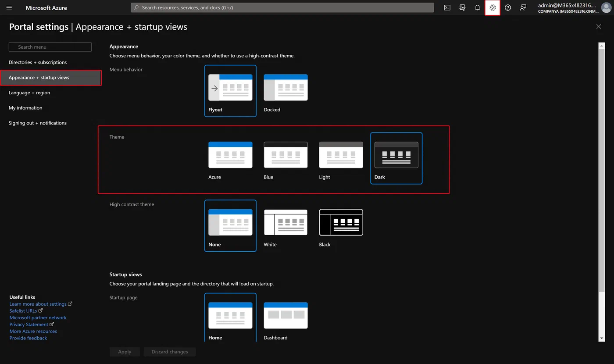Go to Language + region settings

click(x=29, y=93)
